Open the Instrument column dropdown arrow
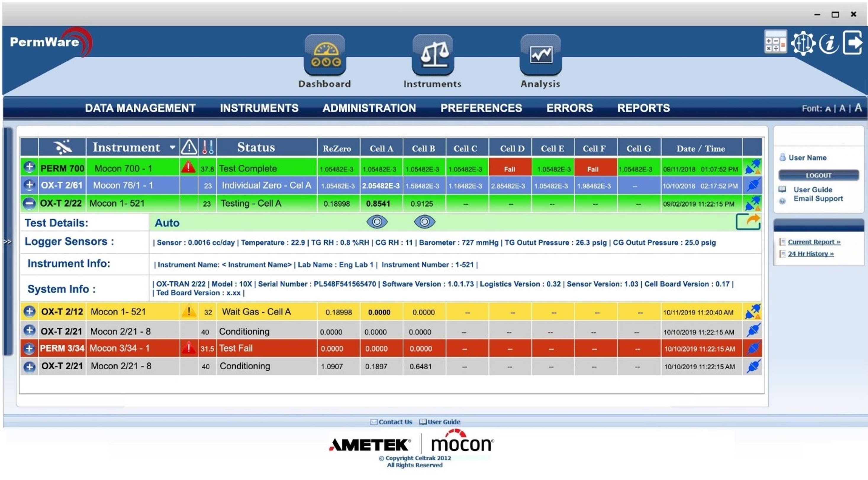Image resolution: width=868 pixels, height=480 pixels. click(x=173, y=147)
